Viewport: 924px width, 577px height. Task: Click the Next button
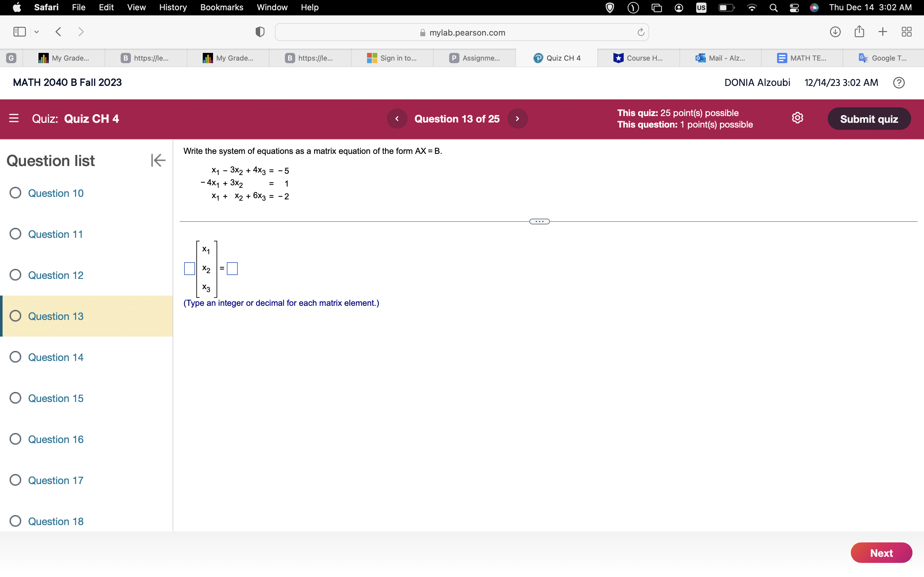click(x=882, y=552)
